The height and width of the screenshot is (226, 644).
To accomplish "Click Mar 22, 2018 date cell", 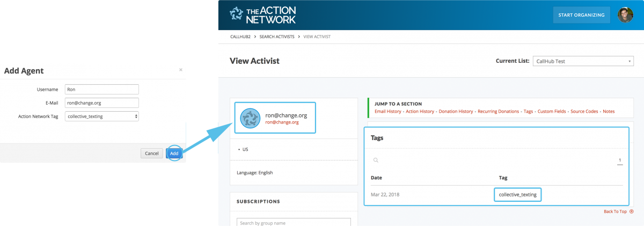I will click(385, 194).
